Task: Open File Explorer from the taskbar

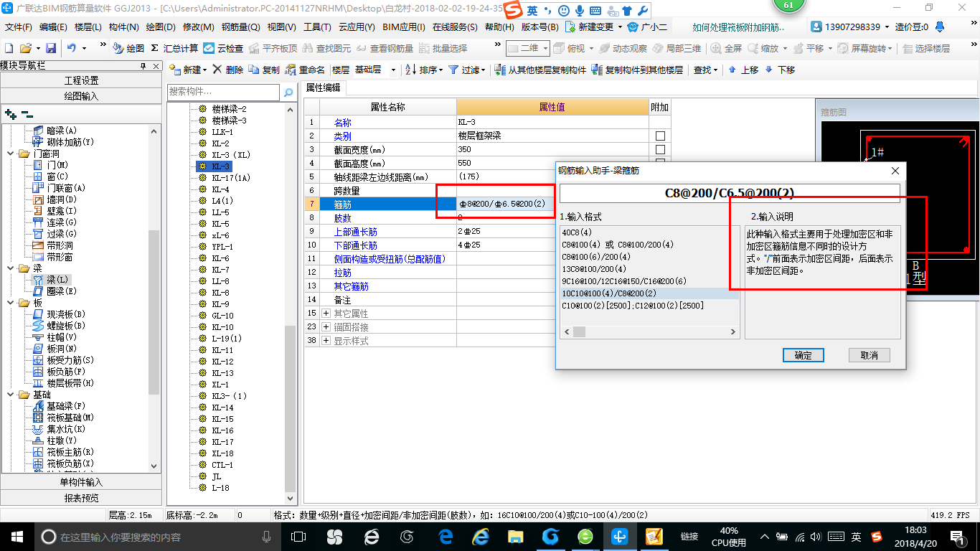Action: tap(515, 536)
